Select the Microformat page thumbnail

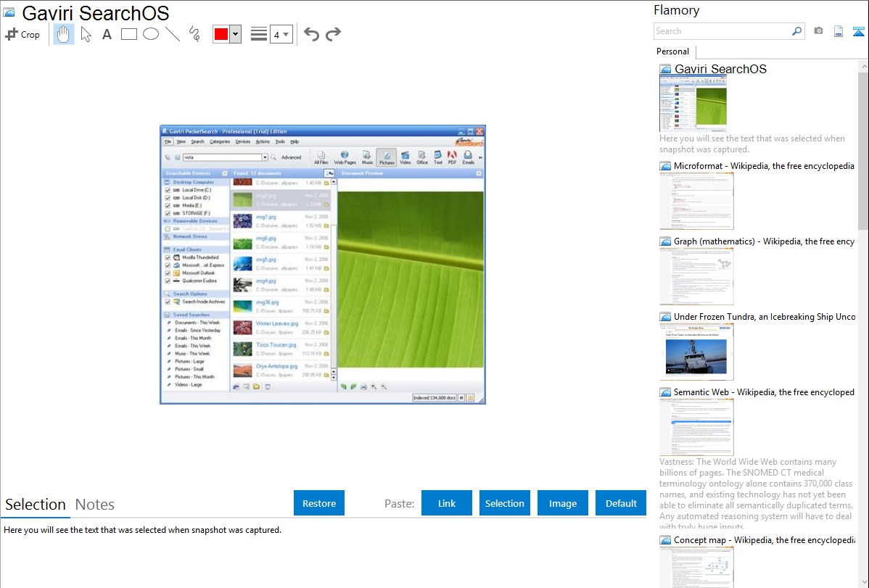[x=696, y=201]
